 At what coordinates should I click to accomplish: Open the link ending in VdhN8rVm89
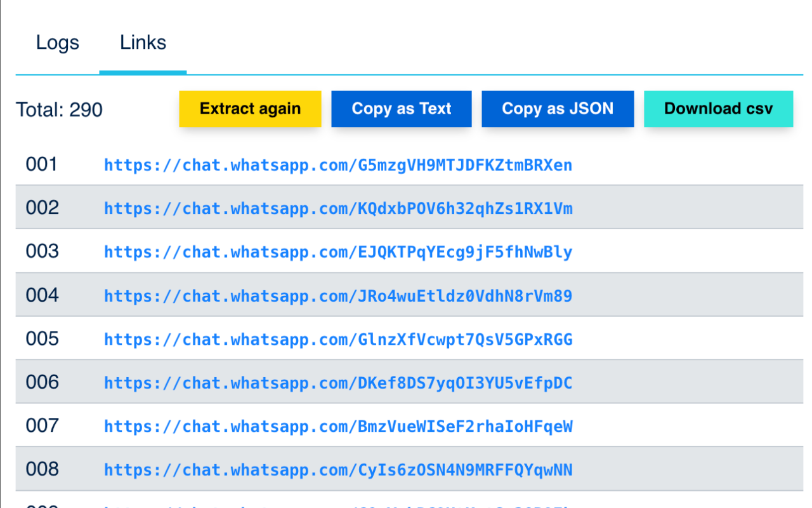pos(338,295)
